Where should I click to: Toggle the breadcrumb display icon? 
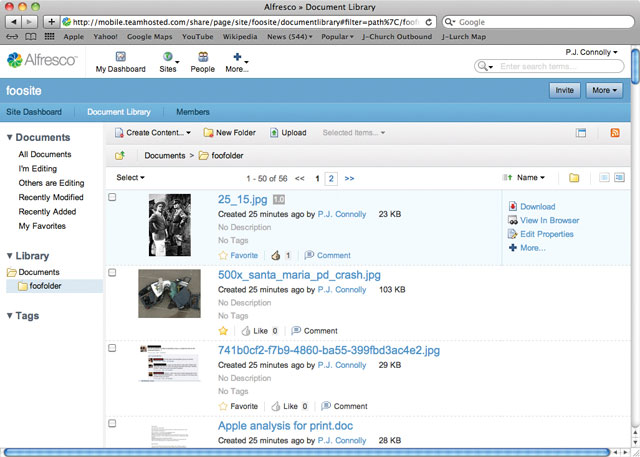tap(581, 133)
